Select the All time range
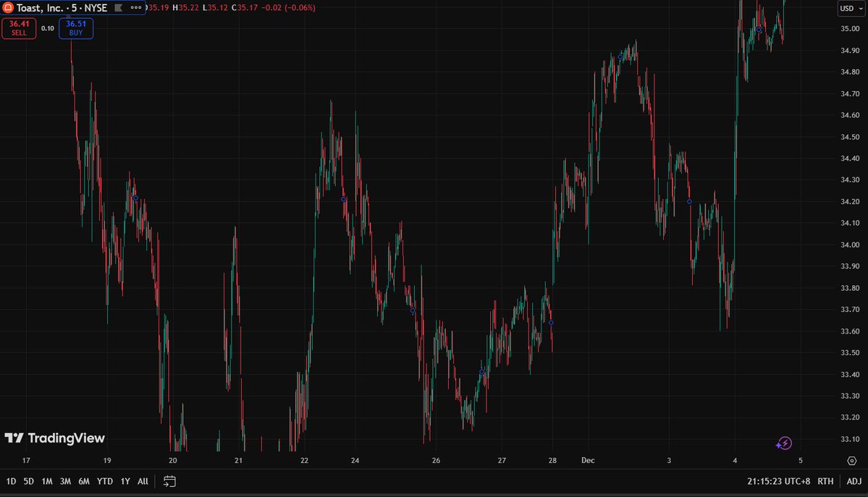Image resolution: width=868 pixels, height=497 pixels. [143, 482]
